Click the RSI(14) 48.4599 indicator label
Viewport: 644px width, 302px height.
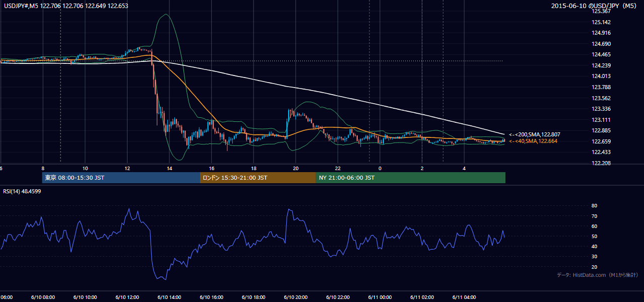[x=22, y=191]
